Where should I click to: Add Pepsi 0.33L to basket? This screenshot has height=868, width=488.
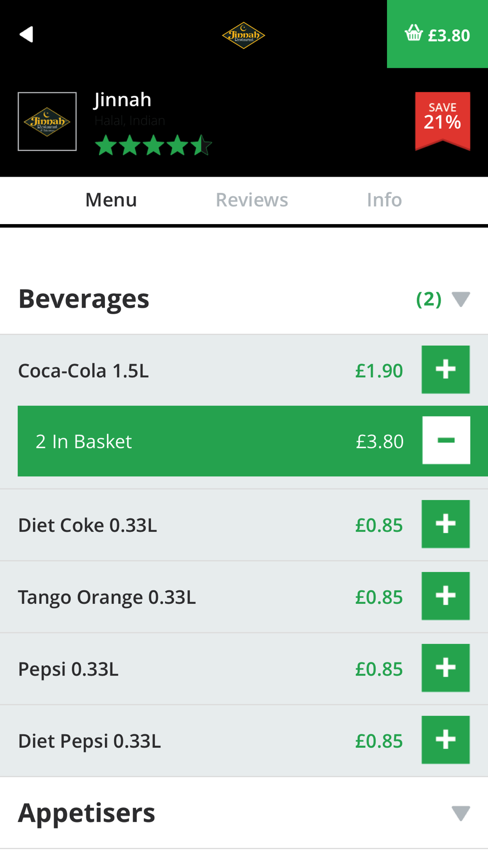(446, 668)
